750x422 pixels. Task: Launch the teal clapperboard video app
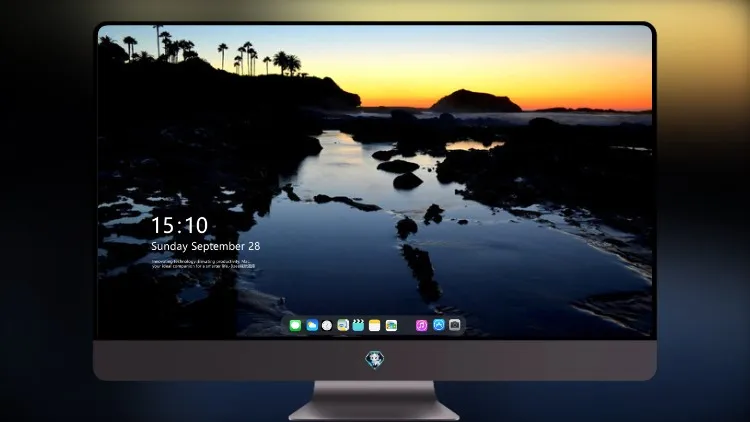(358, 326)
